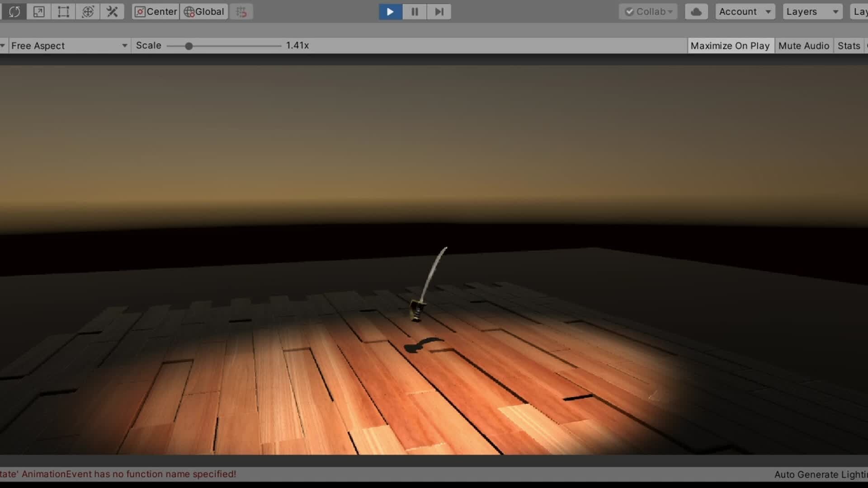868x488 pixels.
Task: Toggle grid snapping icon
Action: [241, 12]
